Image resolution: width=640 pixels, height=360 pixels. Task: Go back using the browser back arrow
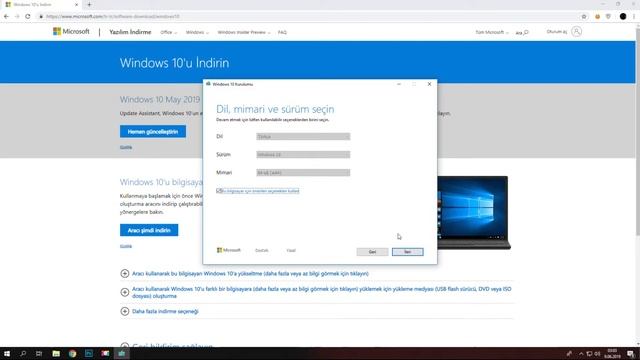[6, 16]
